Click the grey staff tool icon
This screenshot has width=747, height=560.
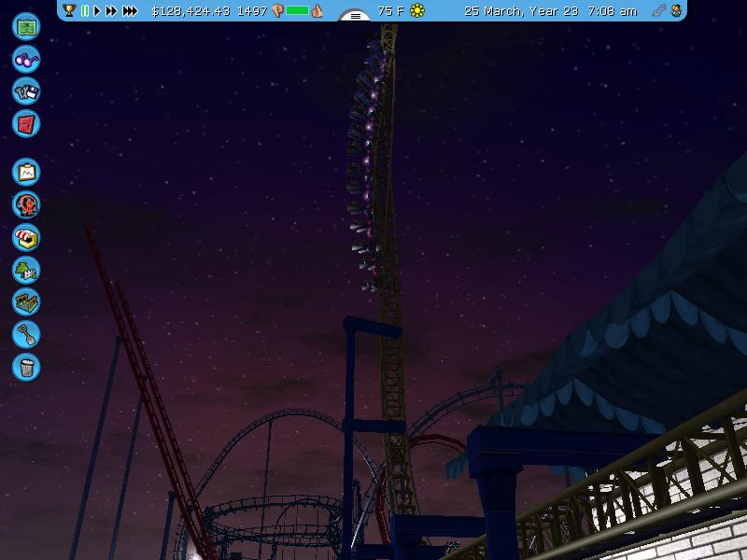click(658, 10)
